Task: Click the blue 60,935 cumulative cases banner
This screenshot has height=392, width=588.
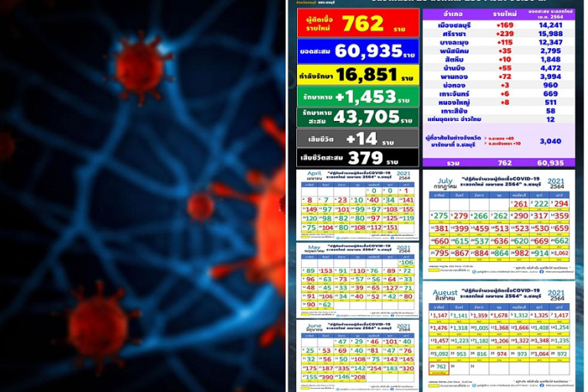Action: (358, 51)
